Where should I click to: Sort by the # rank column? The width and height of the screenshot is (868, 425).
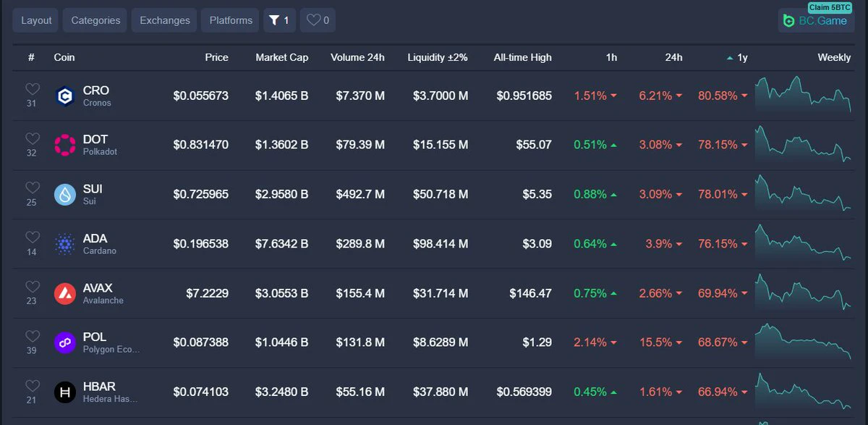31,57
